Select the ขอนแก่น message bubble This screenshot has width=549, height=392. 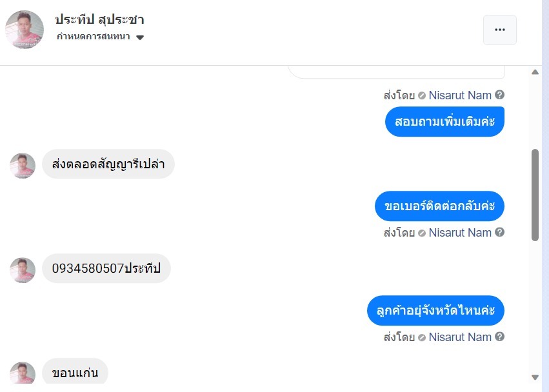75,373
